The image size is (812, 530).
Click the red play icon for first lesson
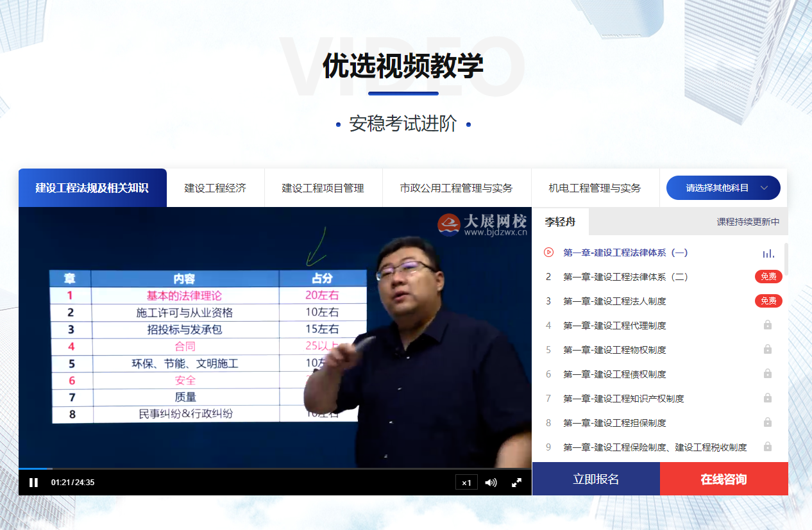click(x=548, y=253)
